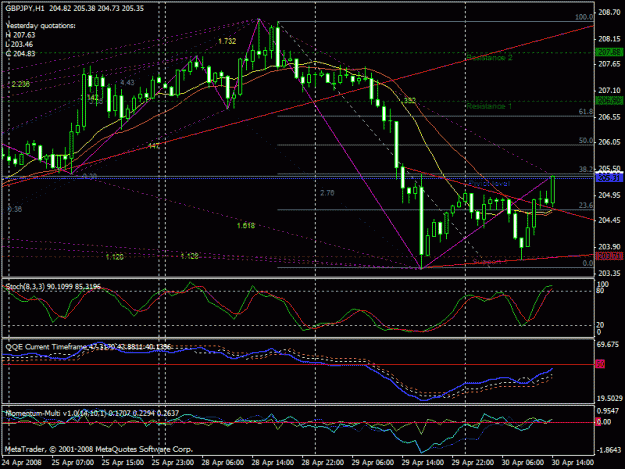625x469 pixels.
Task: Click 207.65 on the price axis
Action: (609, 64)
